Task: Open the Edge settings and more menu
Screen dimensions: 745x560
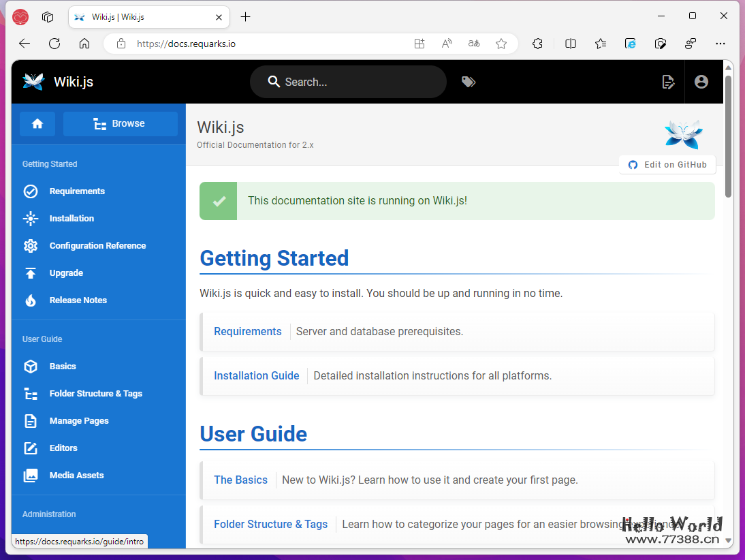Action: click(720, 44)
